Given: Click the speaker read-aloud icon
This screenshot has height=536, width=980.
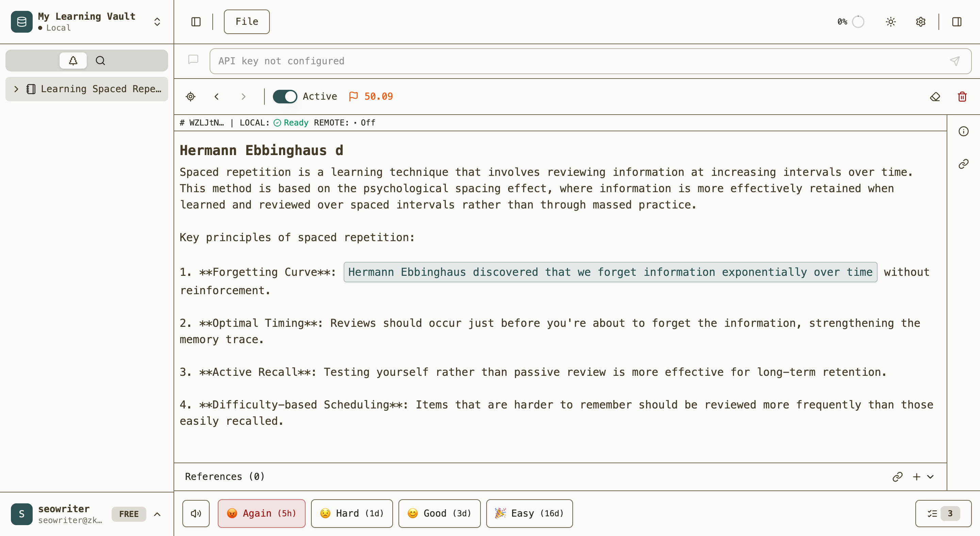Looking at the screenshot, I should [196, 514].
